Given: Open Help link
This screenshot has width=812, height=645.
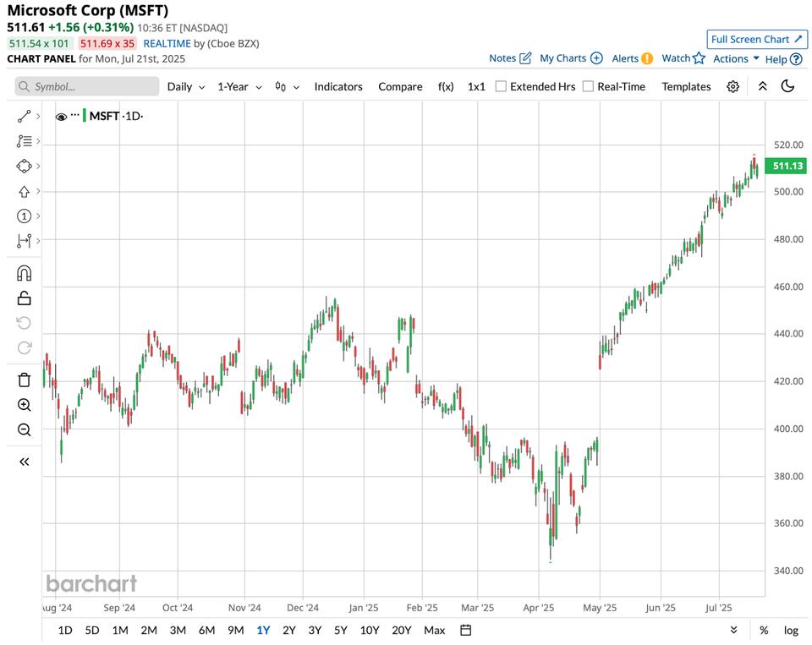Looking at the screenshot, I should click(x=783, y=59).
